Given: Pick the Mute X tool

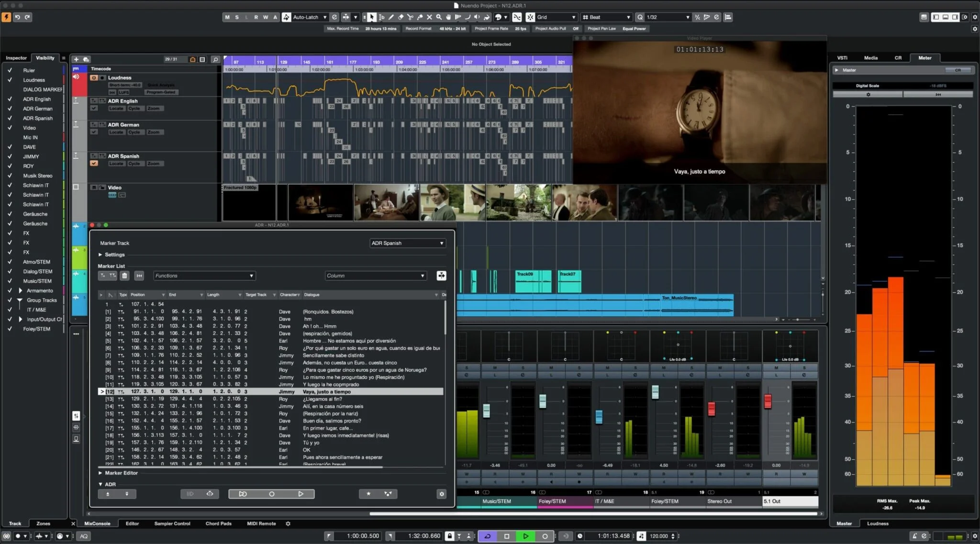Looking at the screenshot, I should click(429, 17).
